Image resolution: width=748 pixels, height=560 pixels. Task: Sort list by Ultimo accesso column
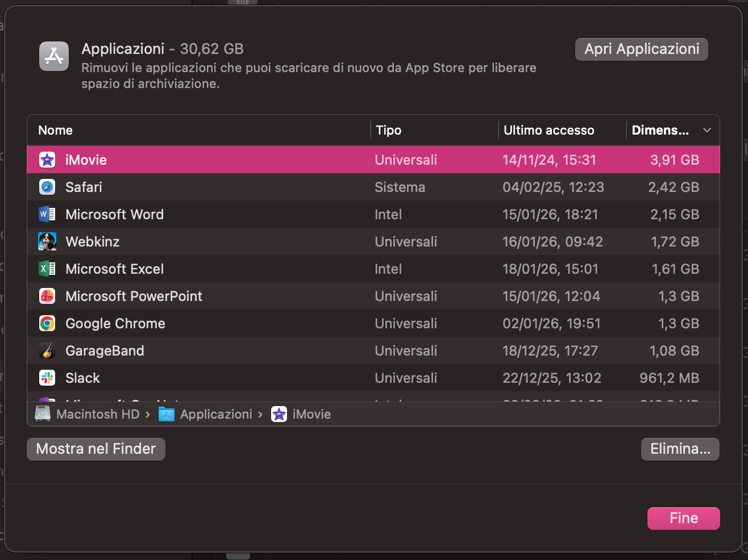(x=548, y=131)
